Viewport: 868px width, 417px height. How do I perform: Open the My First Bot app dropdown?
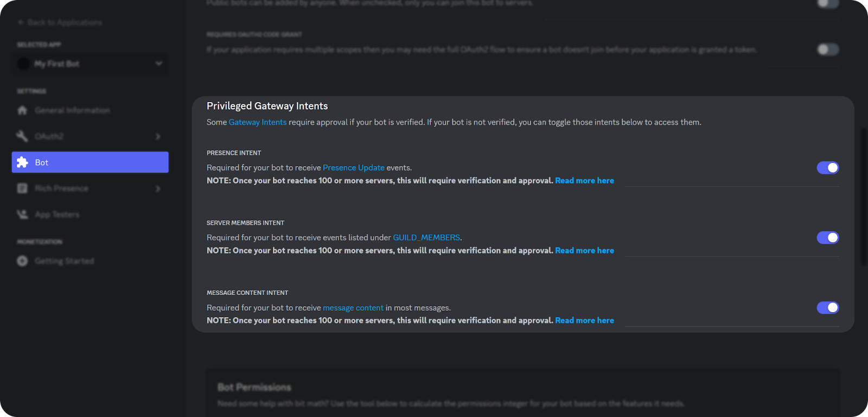pos(90,64)
